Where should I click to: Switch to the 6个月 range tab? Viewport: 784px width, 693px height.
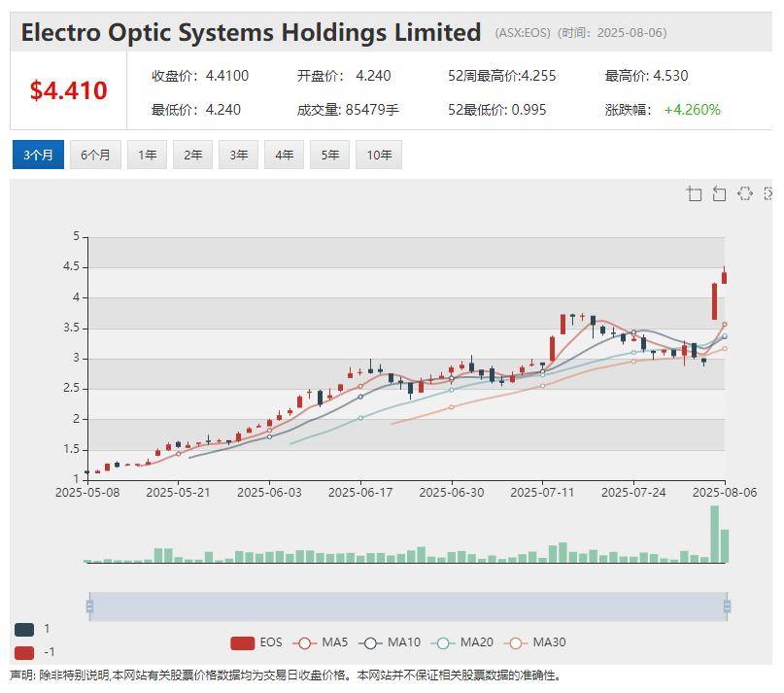[95, 155]
